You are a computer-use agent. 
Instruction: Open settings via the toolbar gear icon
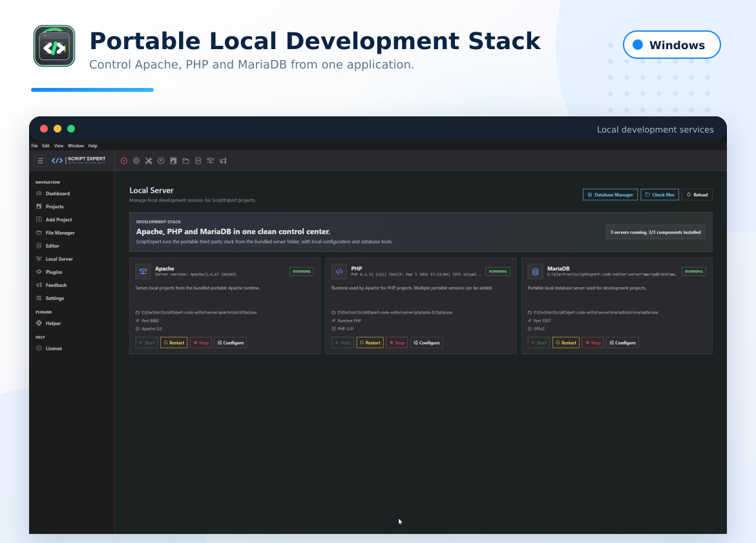pos(136,160)
